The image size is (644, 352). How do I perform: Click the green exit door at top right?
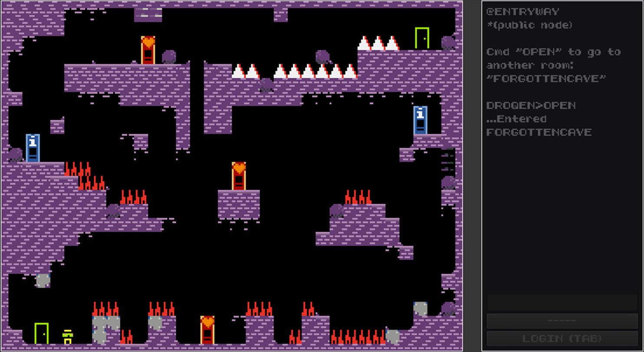422,38
